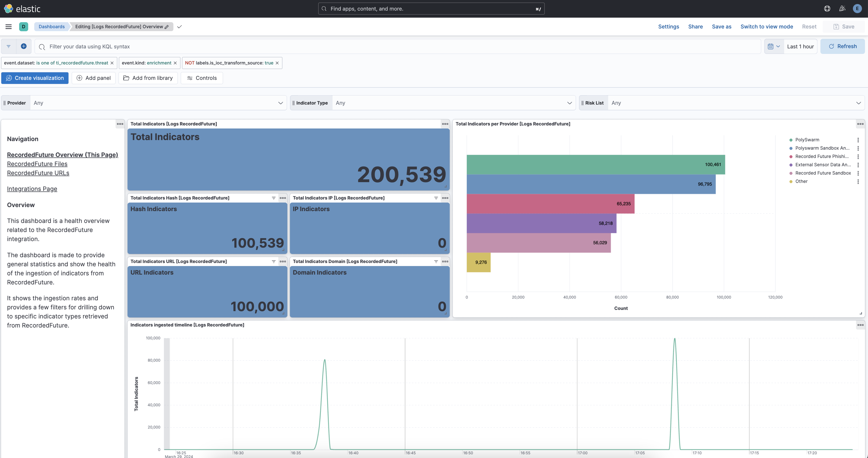Click the filter icon on Total Indicators Hash panel
The height and width of the screenshot is (458, 868).
[x=273, y=198]
